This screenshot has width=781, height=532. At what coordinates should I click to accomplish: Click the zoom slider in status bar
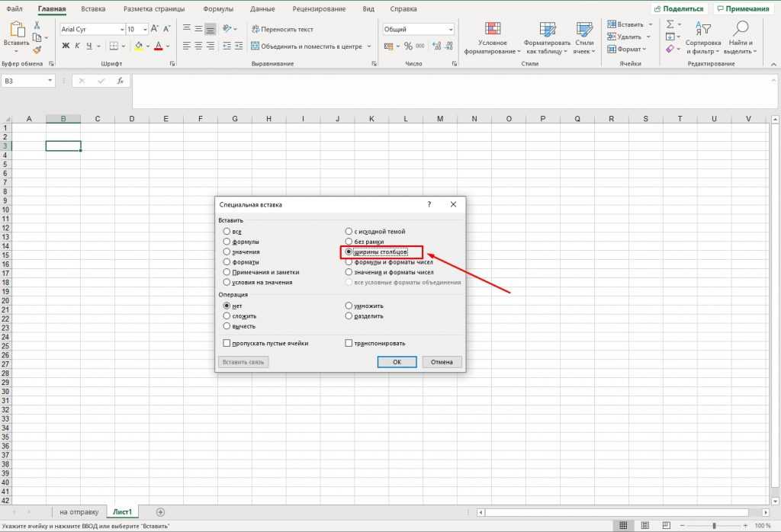pos(714,526)
